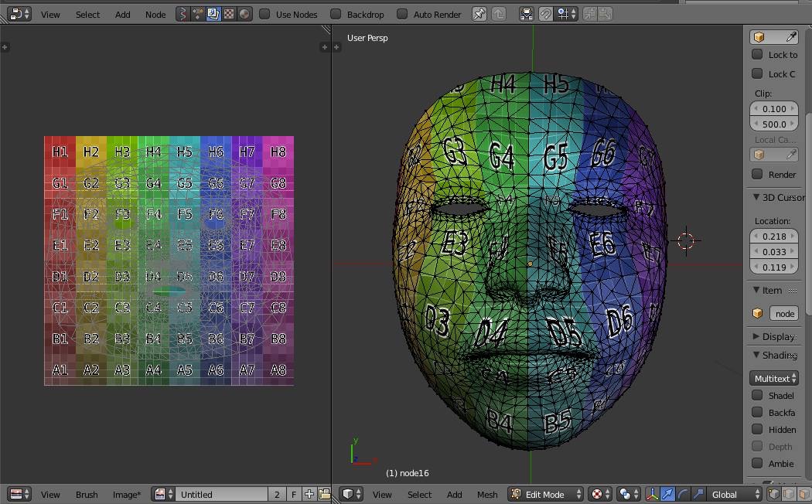Click the cursor location Y value 0.033

pyautogui.click(x=774, y=251)
